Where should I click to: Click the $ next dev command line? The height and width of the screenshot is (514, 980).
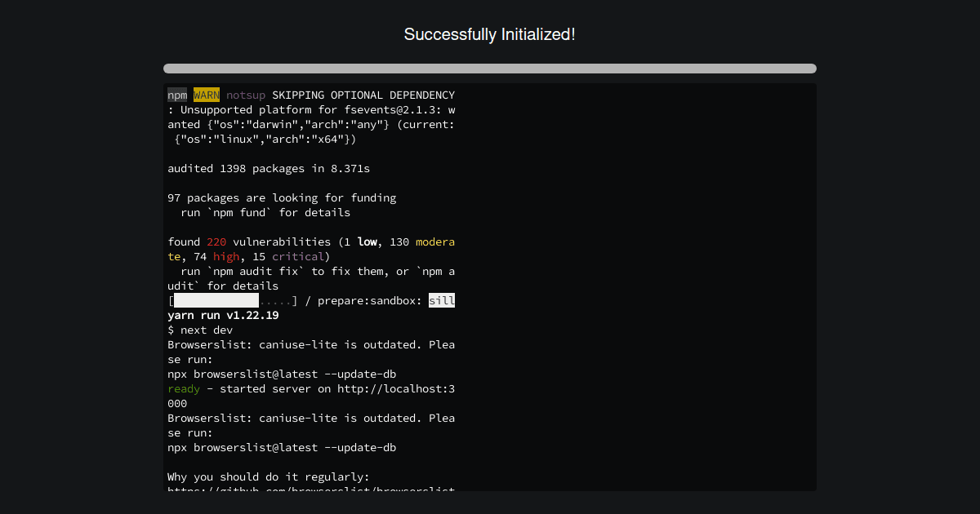tap(199, 330)
